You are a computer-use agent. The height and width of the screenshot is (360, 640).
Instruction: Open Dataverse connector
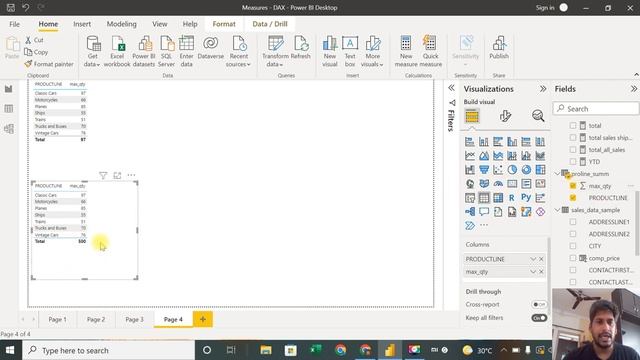click(211, 47)
